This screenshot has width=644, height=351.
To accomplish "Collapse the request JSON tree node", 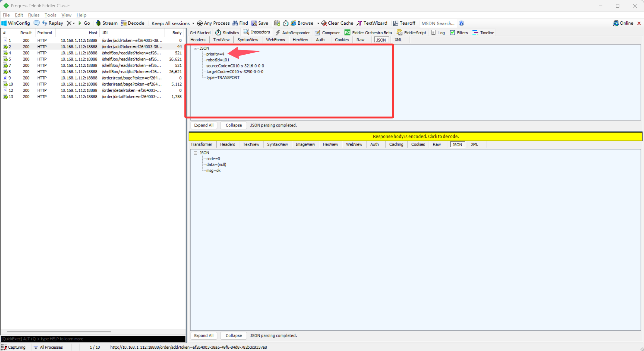I will tap(196, 48).
